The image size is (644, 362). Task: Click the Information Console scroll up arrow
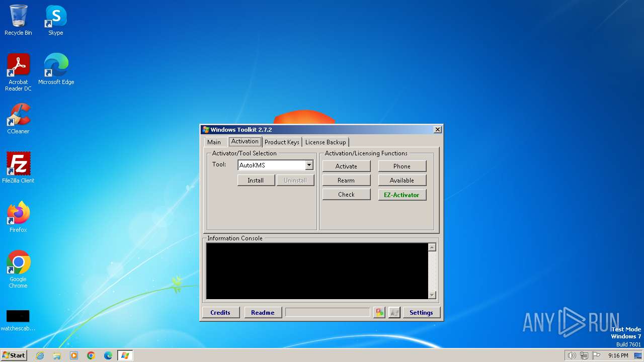tap(432, 247)
